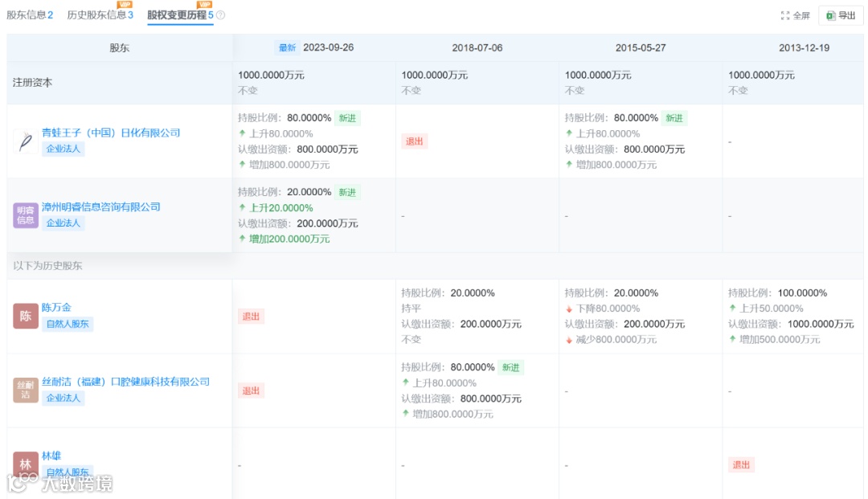Screen dimensions: 868x499
Task: Click the 导出 export button
Action: [841, 15]
